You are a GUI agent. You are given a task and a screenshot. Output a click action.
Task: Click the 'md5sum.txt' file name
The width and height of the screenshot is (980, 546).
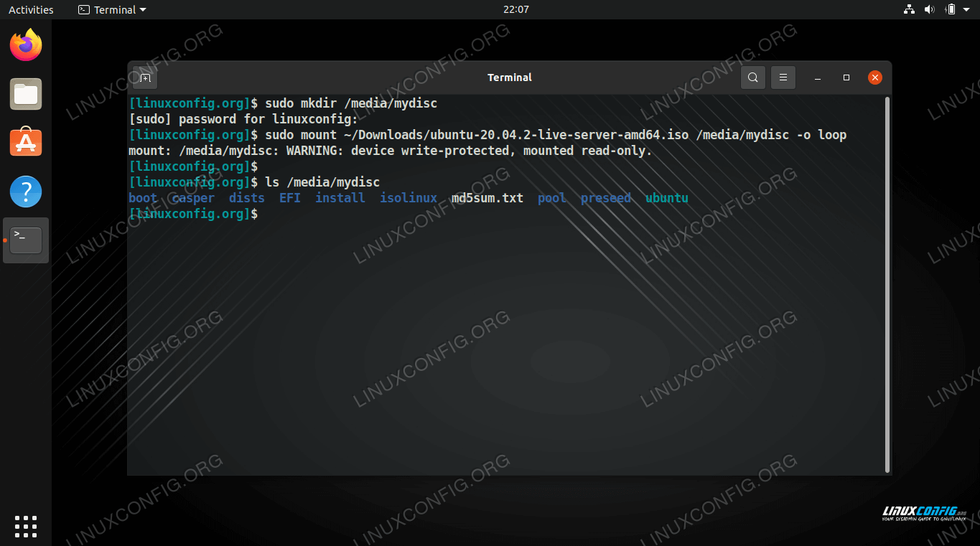[x=487, y=198]
